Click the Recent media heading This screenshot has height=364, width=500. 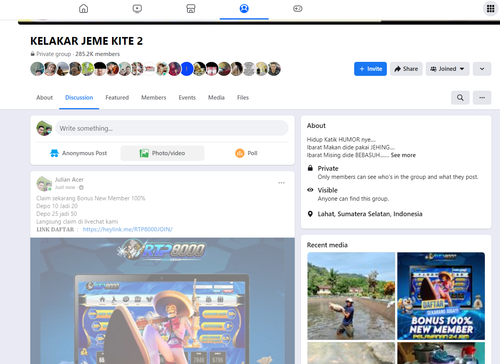click(327, 245)
